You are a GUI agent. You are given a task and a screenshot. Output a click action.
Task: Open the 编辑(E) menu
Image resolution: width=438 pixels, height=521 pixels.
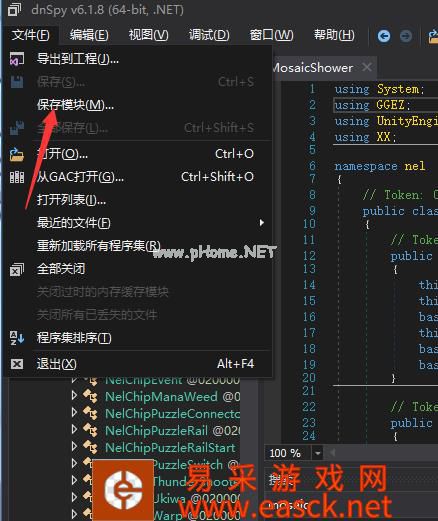[x=89, y=35]
